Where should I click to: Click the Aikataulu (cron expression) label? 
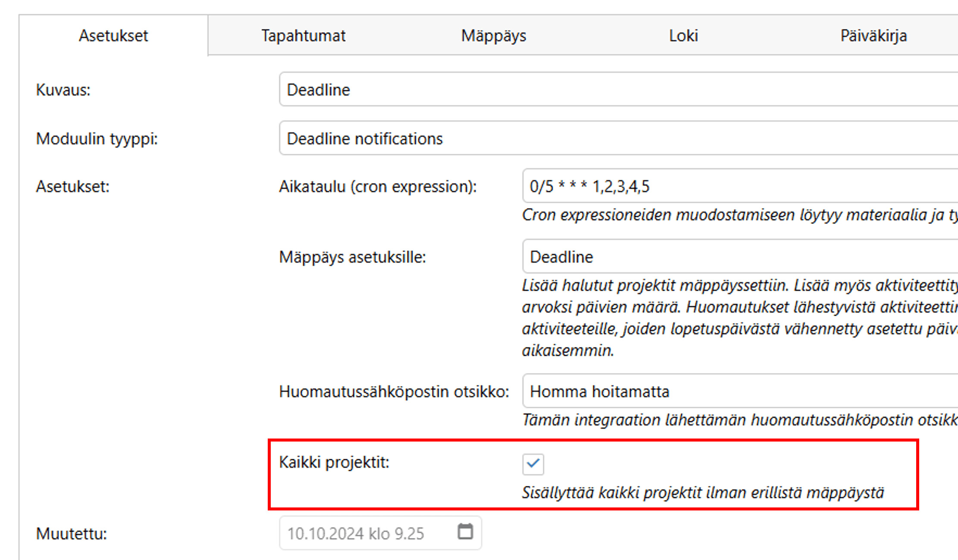(x=378, y=187)
